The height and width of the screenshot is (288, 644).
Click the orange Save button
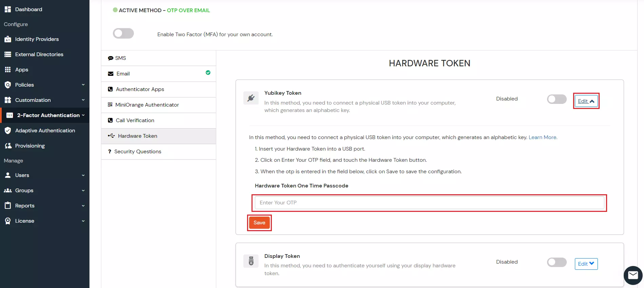259,223
